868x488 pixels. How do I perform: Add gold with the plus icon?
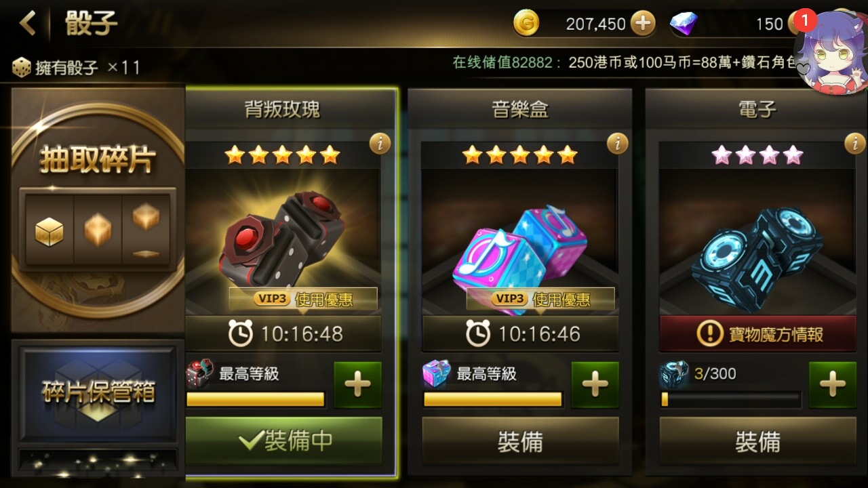tap(643, 24)
